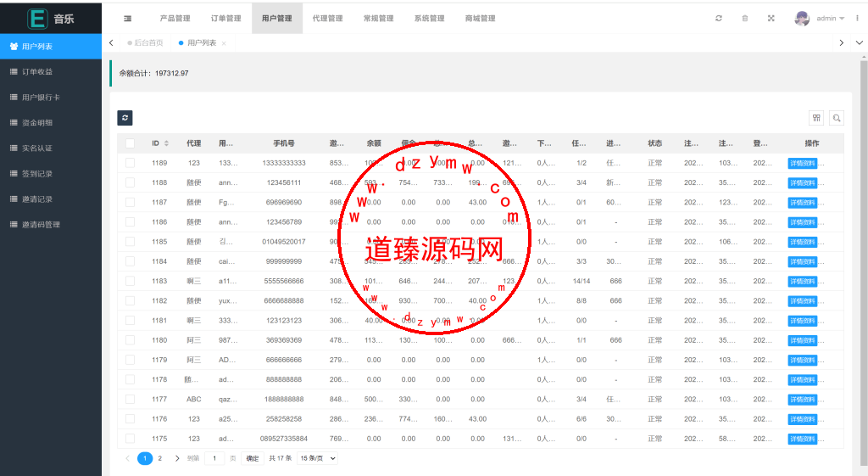Open the 15 条/页 page size dropdown
Screen dimensions: 868x476
[319, 458]
